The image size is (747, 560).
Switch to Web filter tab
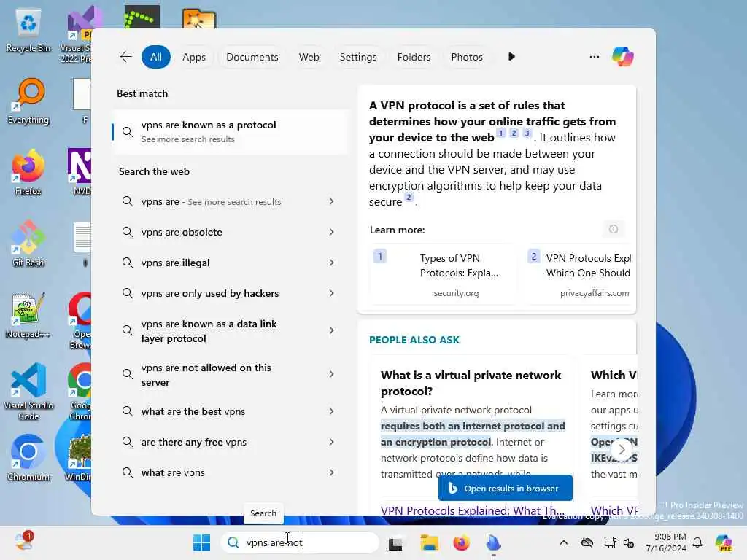point(309,57)
